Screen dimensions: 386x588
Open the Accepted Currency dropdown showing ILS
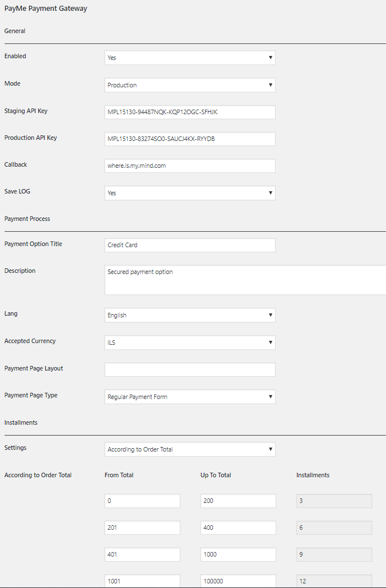(x=190, y=343)
